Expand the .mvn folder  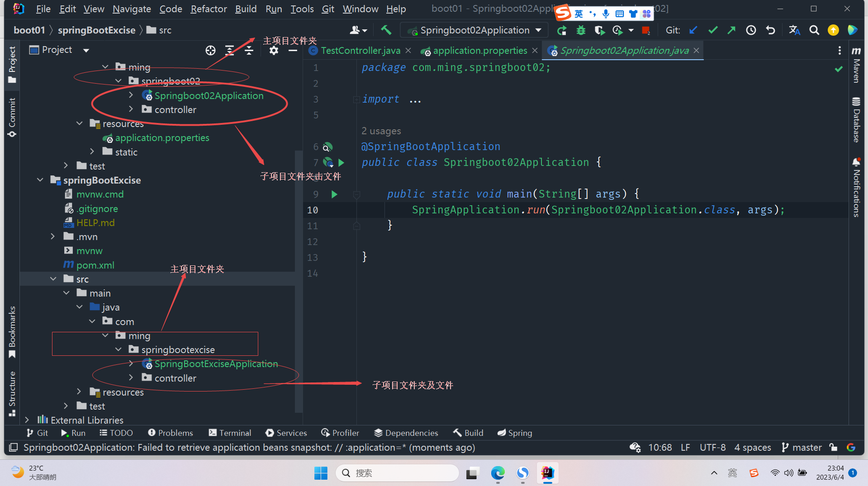click(x=53, y=236)
